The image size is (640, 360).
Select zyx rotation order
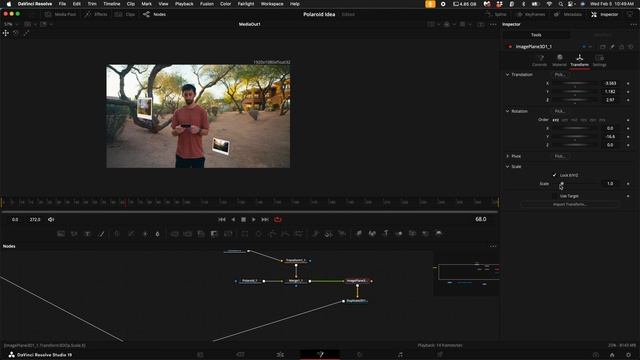click(x=602, y=120)
